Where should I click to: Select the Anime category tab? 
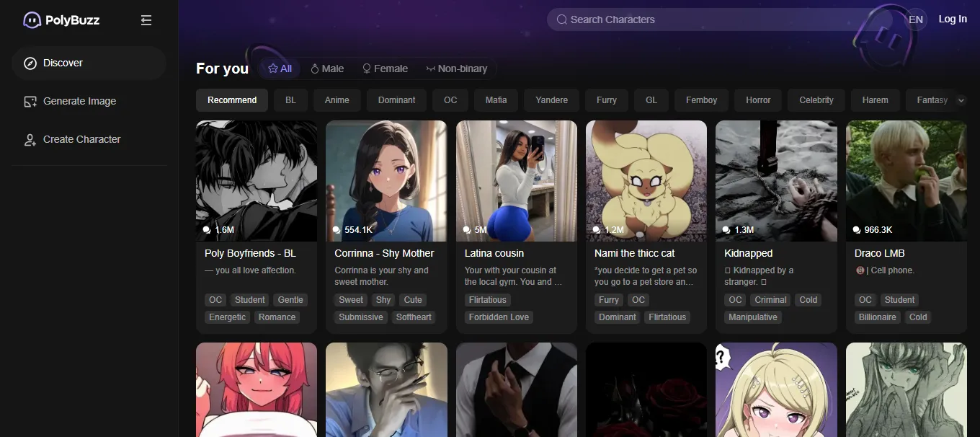tap(337, 100)
